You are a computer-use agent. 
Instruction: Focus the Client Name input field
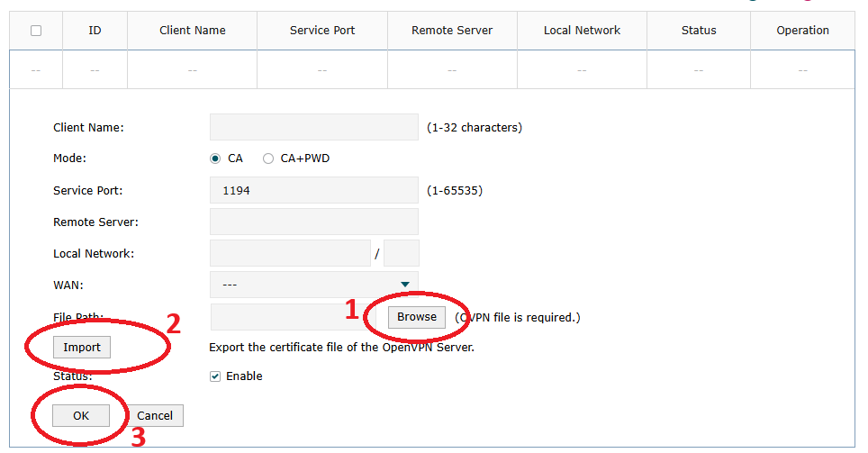pyautogui.click(x=314, y=127)
